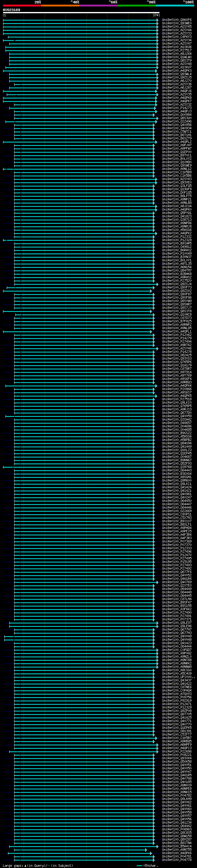Viewport: 197px width, 868px height.
Task: Click the UniRef100_A4QPL2 label
Action: (176, 142)
